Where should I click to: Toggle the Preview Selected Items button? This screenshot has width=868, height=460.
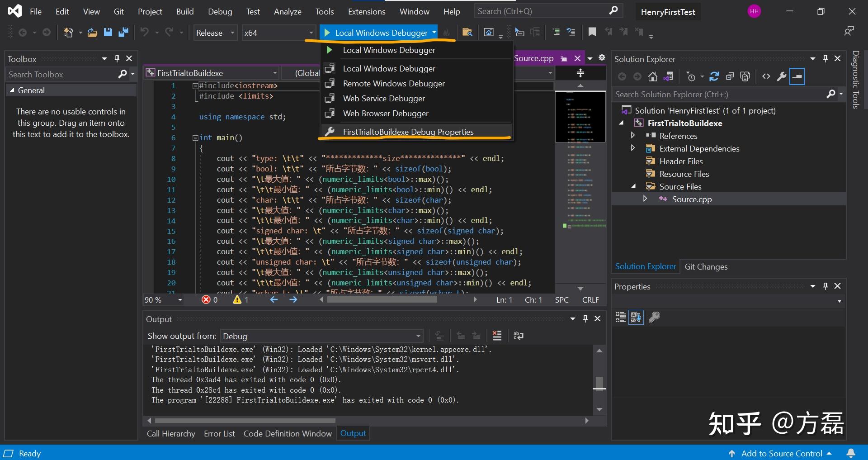(x=797, y=77)
